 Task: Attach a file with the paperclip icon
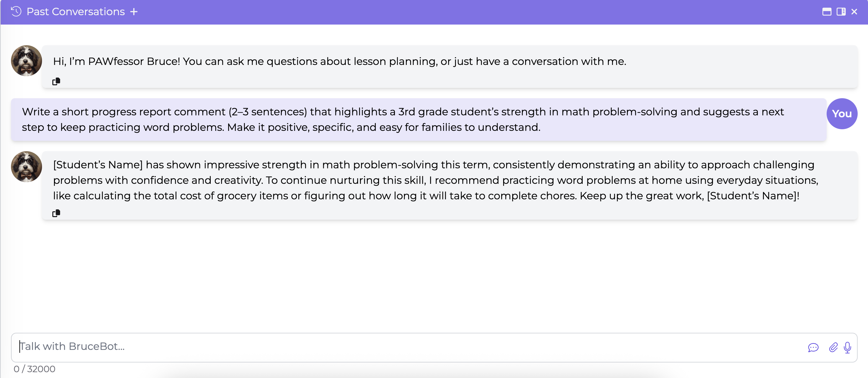click(x=833, y=347)
